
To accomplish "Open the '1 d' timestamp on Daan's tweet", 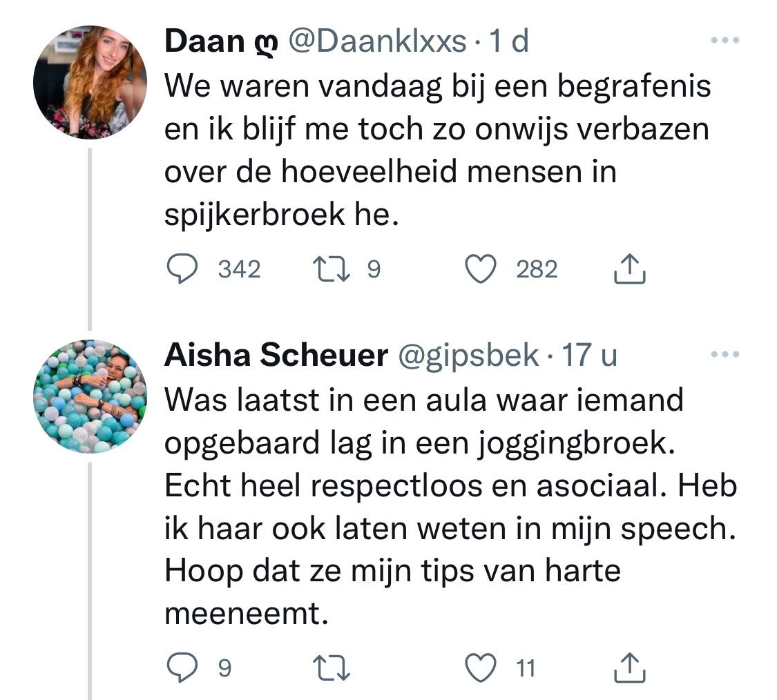I will (508, 43).
